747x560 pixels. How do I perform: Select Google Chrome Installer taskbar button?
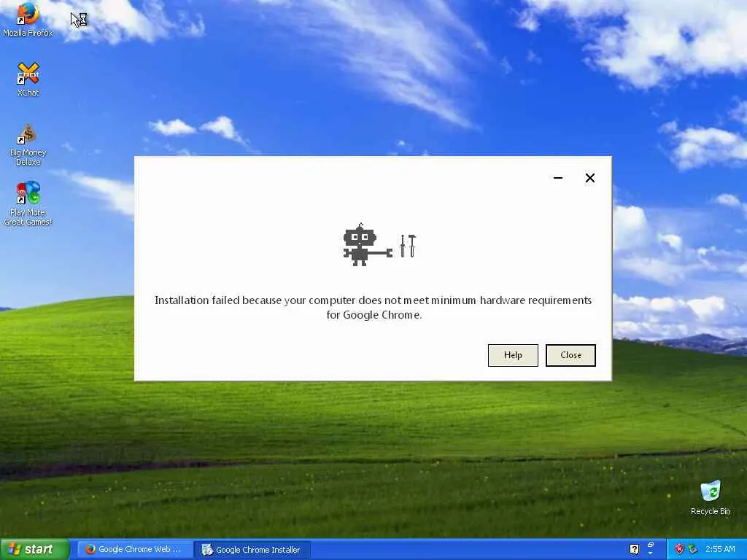(253, 550)
